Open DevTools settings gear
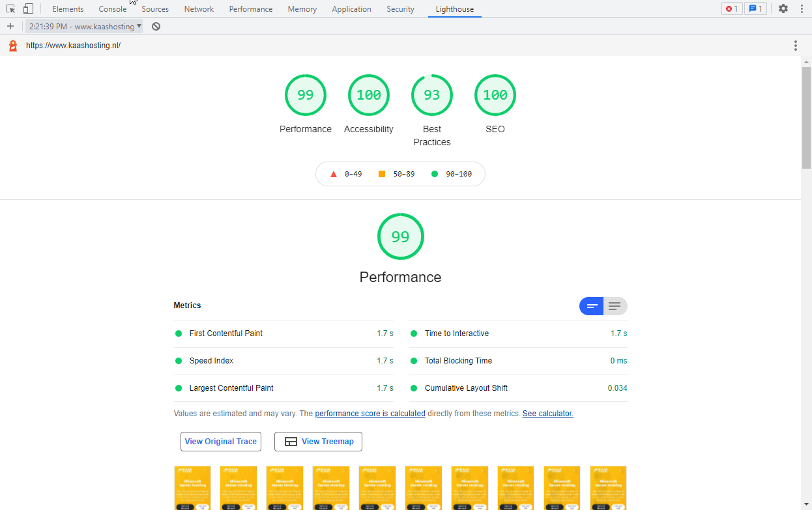Screen dimensions: 812x510 (x=783, y=9)
